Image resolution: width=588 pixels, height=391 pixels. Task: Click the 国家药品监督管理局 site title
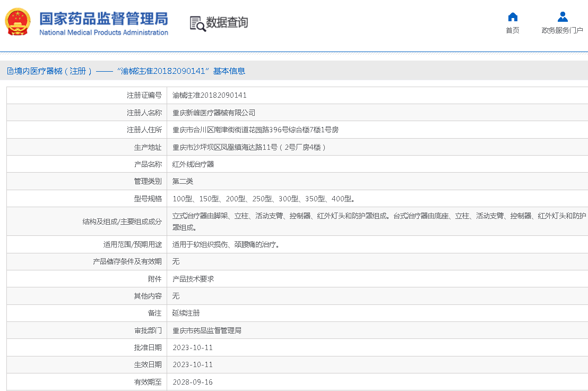coord(104,18)
